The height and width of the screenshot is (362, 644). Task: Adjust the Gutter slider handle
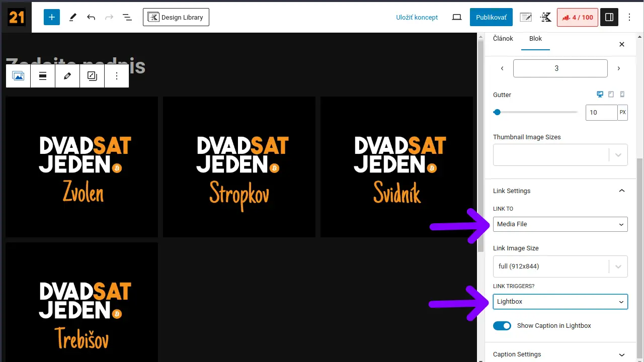click(497, 112)
